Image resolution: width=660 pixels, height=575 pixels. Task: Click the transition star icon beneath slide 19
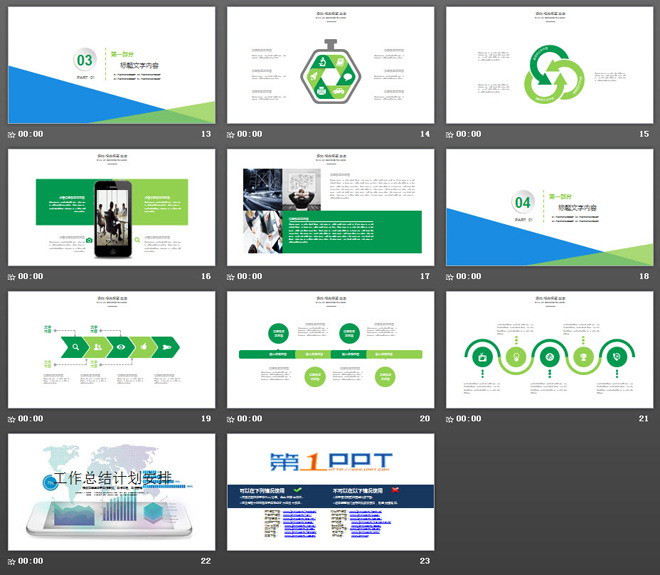pos(12,419)
